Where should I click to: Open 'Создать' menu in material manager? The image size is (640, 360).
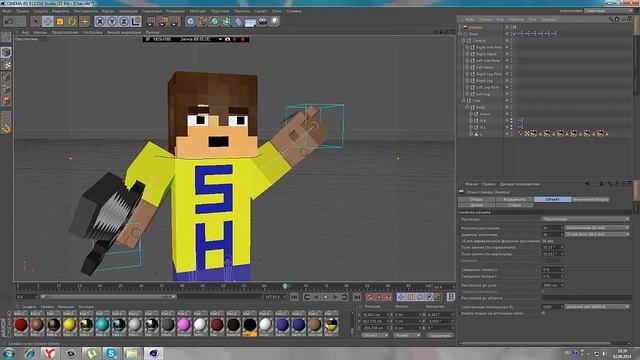click(x=29, y=307)
